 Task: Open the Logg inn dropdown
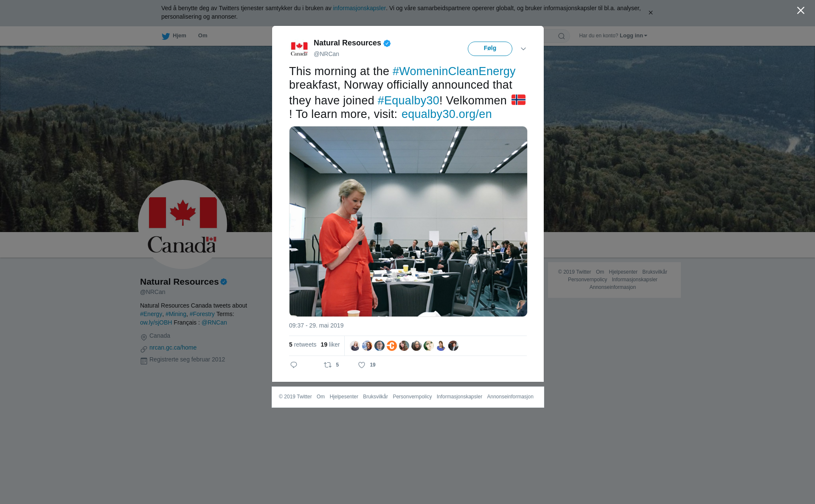(x=633, y=36)
